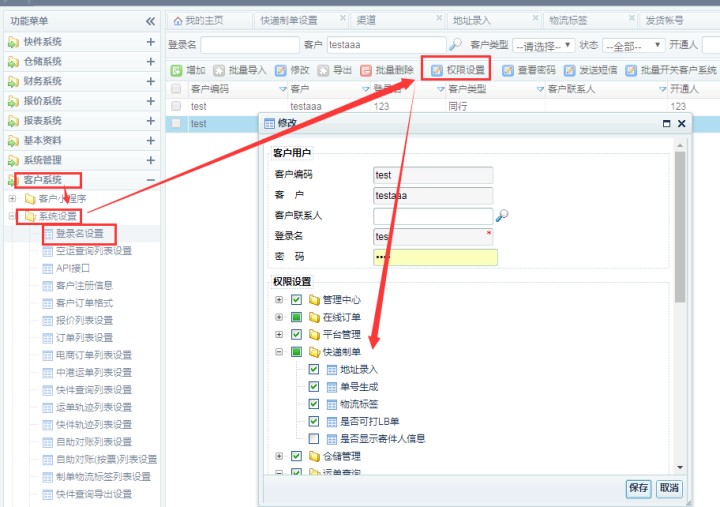Switch to 渠道 tab
Viewport: 720px width, 507px height.
pyautogui.click(x=366, y=21)
